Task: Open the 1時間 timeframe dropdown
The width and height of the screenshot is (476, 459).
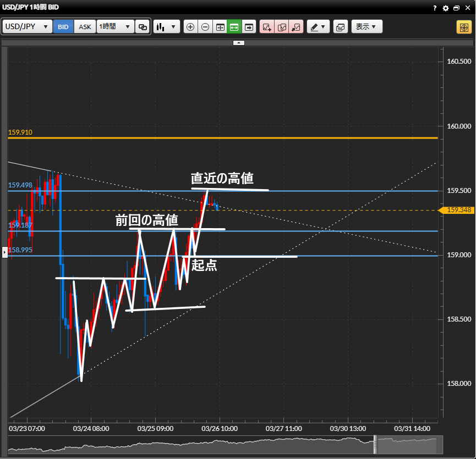Action: (x=115, y=27)
